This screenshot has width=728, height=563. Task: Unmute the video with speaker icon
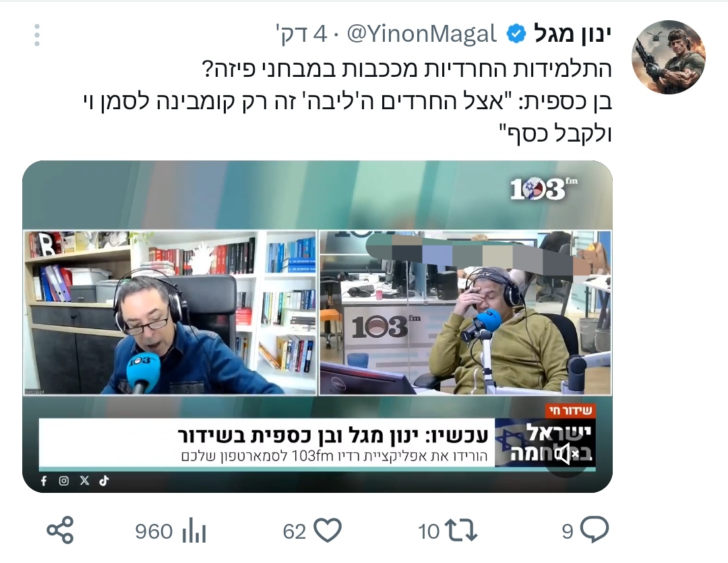(567, 454)
